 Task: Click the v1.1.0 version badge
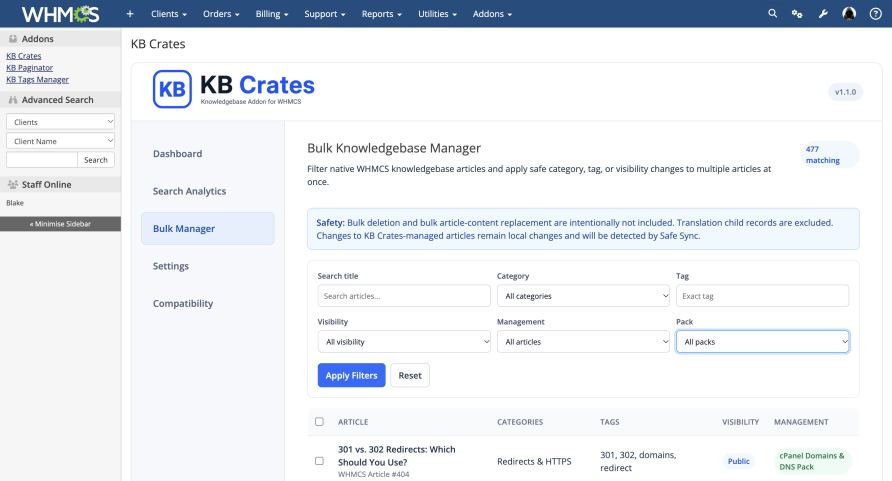(845, 92)
